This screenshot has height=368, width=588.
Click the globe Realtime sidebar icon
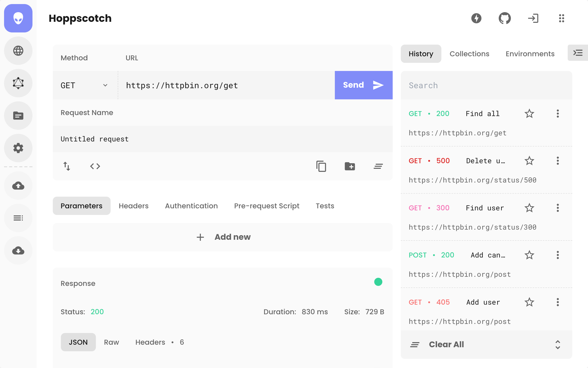[x=18, y=51]
